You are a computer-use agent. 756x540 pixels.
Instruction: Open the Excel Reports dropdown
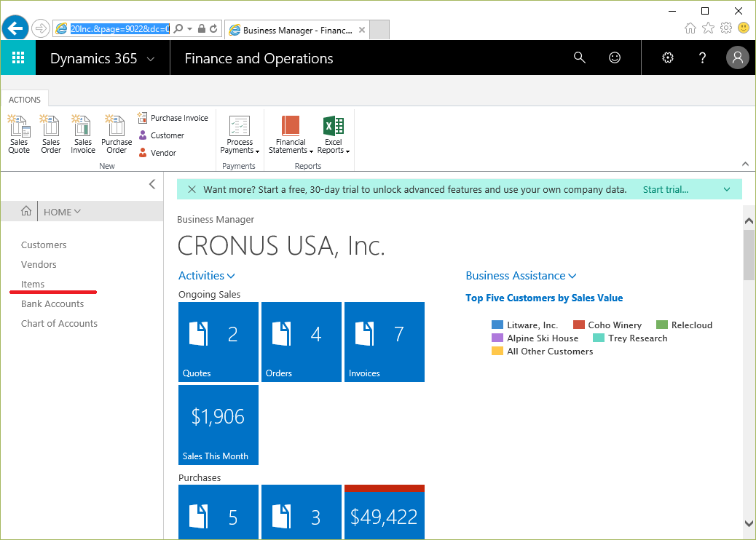334,135
